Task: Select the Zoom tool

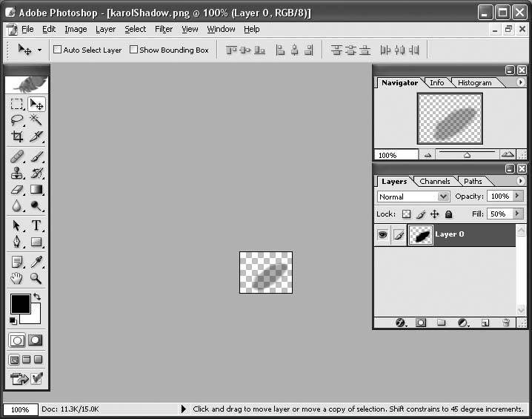Action: pos(36,278)
